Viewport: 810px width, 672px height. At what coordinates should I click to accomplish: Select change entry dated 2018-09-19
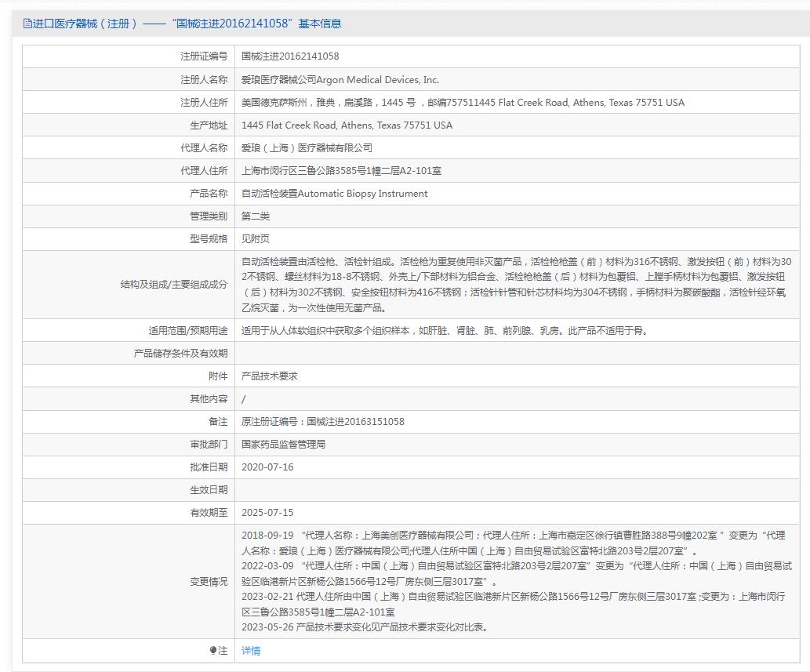click(x=514, y=543)
